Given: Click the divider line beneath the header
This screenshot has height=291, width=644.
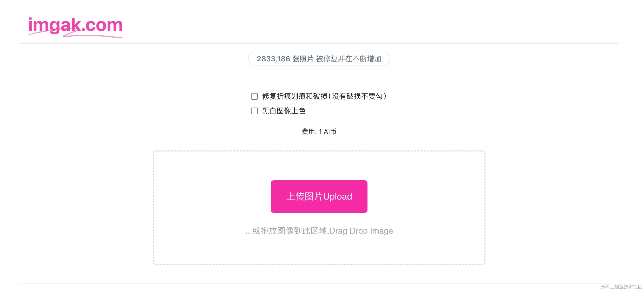Looking at the screenshot, I should point(319,43).
